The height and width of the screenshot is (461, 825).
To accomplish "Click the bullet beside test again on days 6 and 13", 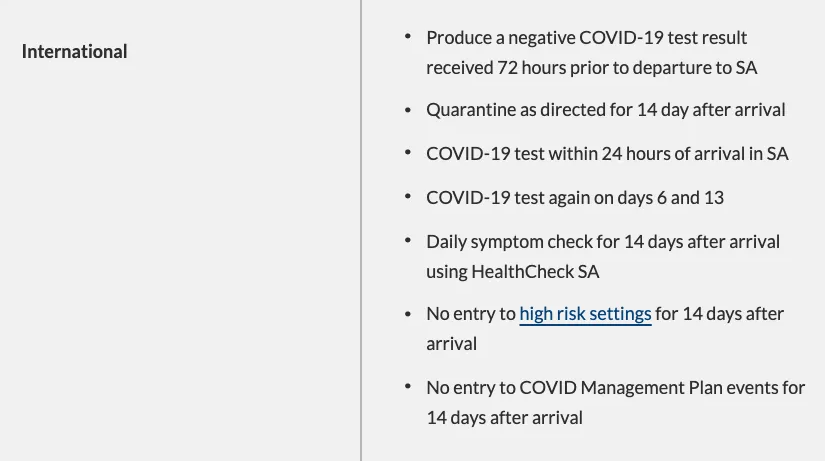I will pyautogui.click(x=408, y=196).
